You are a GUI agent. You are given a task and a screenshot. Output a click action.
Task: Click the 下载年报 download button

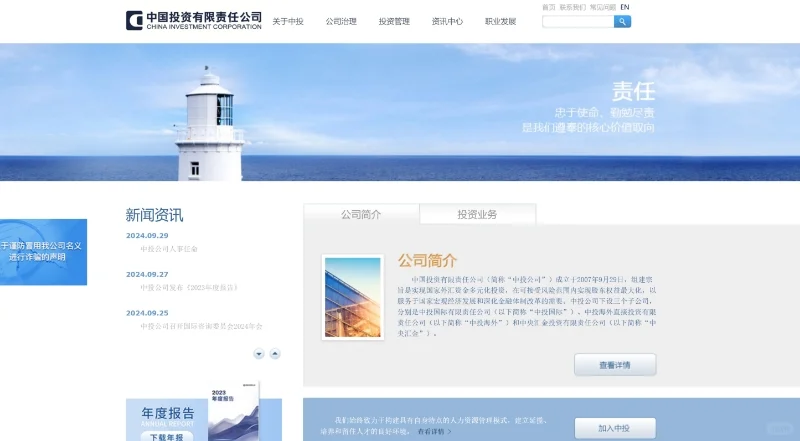[x=167, y=436]
